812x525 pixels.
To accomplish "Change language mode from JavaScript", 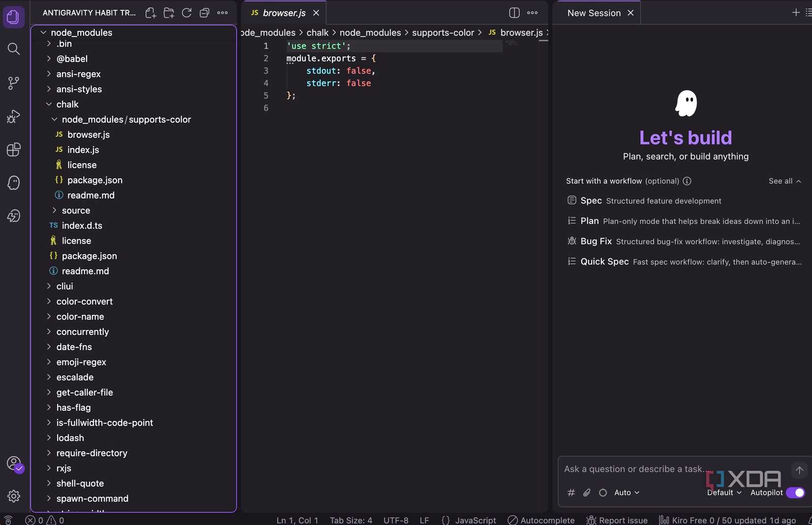I will (x=475, y=520).
